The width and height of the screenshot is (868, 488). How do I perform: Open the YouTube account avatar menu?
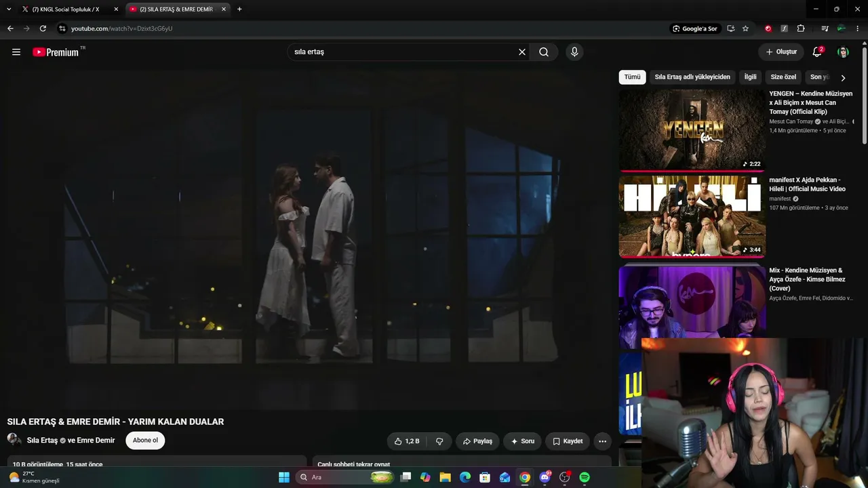(x=843, y=52)
